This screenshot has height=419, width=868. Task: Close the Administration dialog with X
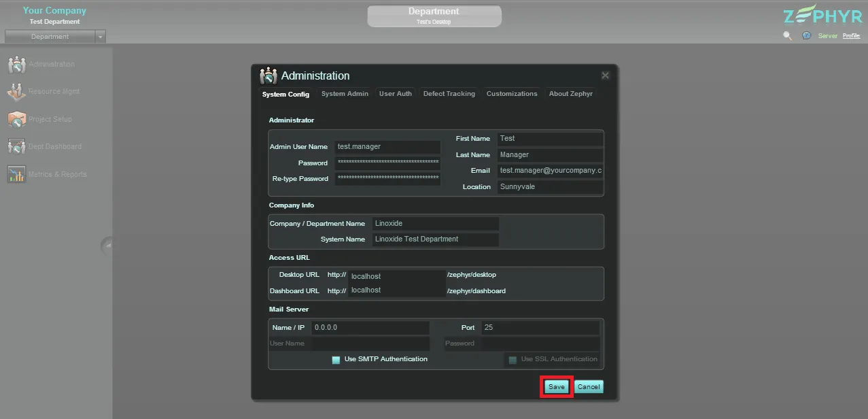(605, 76)
